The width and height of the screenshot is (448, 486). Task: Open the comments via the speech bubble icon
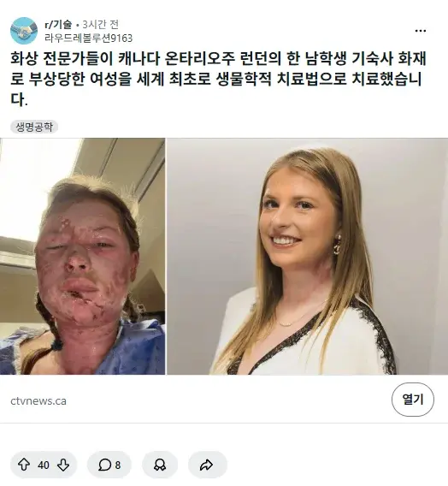click(x=104, y=465)
